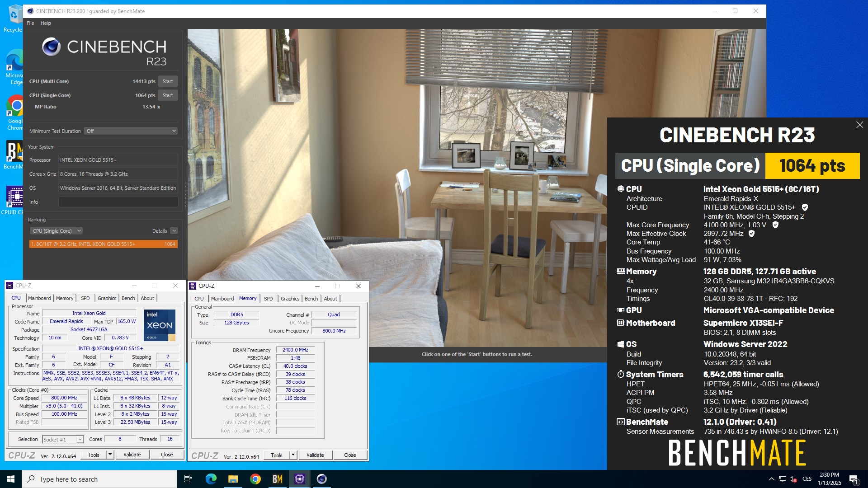Click the Cinebench title bar app icon
The width and height of the screenshot is (868, 488).
30,11
